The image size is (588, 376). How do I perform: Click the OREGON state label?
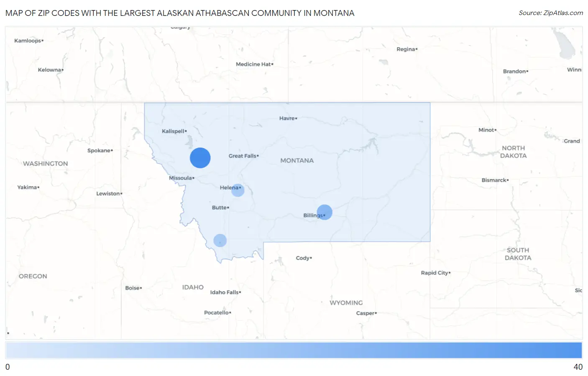coord(33,276)
